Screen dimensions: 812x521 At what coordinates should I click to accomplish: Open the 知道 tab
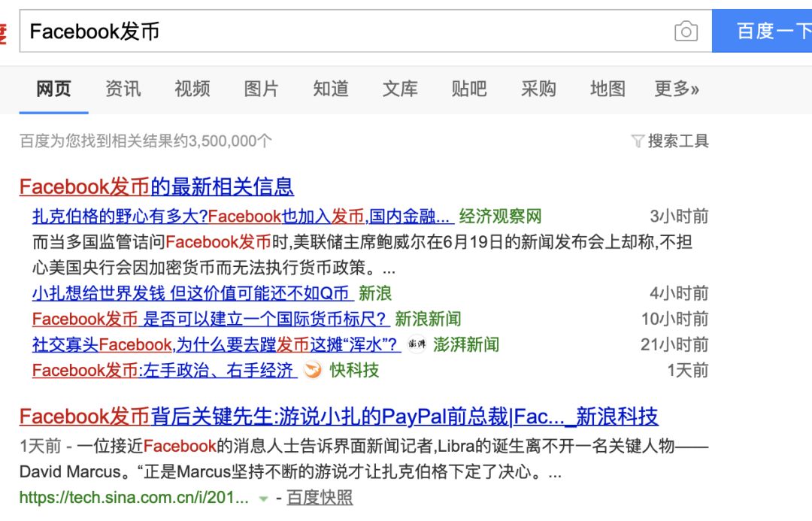tap(330, 89)
